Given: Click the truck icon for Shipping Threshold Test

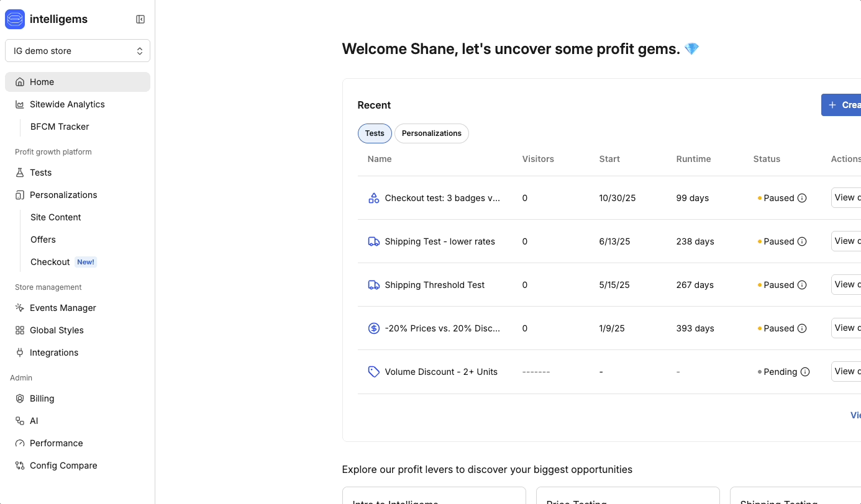Looking at the screenshot, I should [373, 285].
